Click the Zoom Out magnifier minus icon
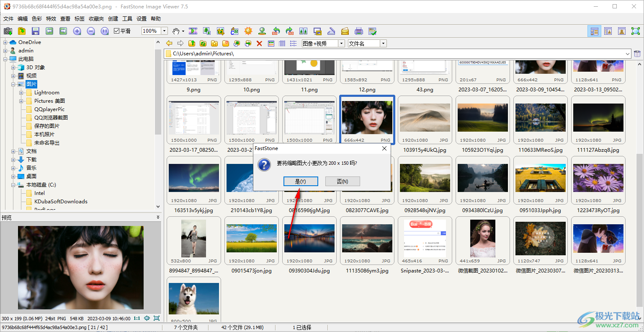644x332 pixels. coord(91,31)
